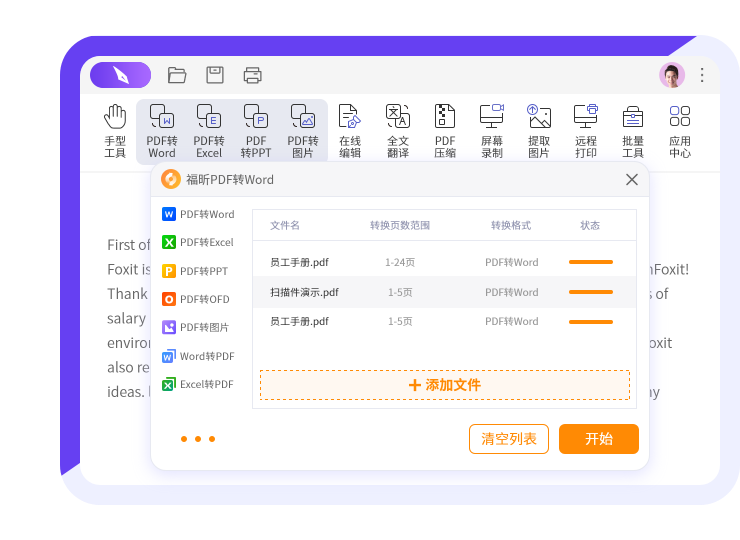This screenshot has height=540, width=740.
Task: Click progress bar of 扫描件演示.pdf
Action: pyautogui.click(x=591, y=292)
